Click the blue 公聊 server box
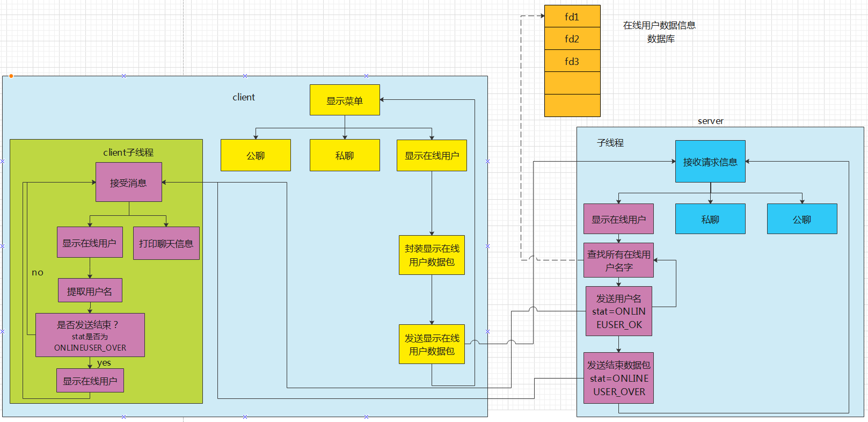868x422 pixels. click(802, 219)
